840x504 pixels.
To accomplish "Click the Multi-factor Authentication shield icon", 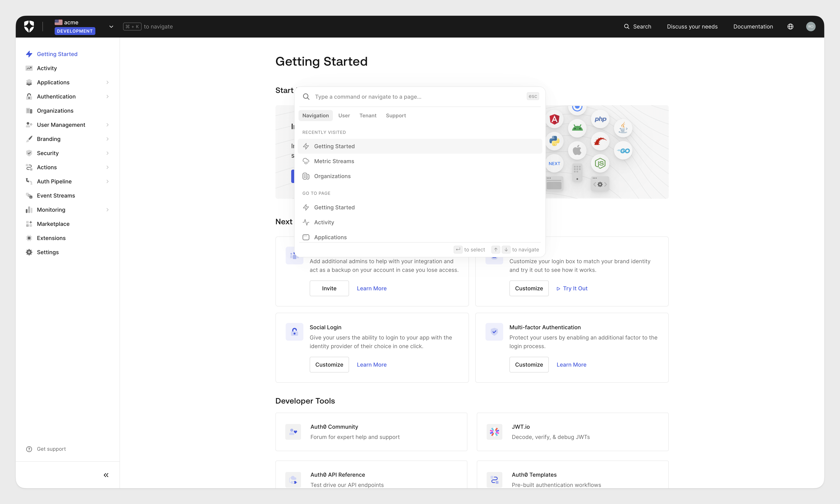I will 494,332.
